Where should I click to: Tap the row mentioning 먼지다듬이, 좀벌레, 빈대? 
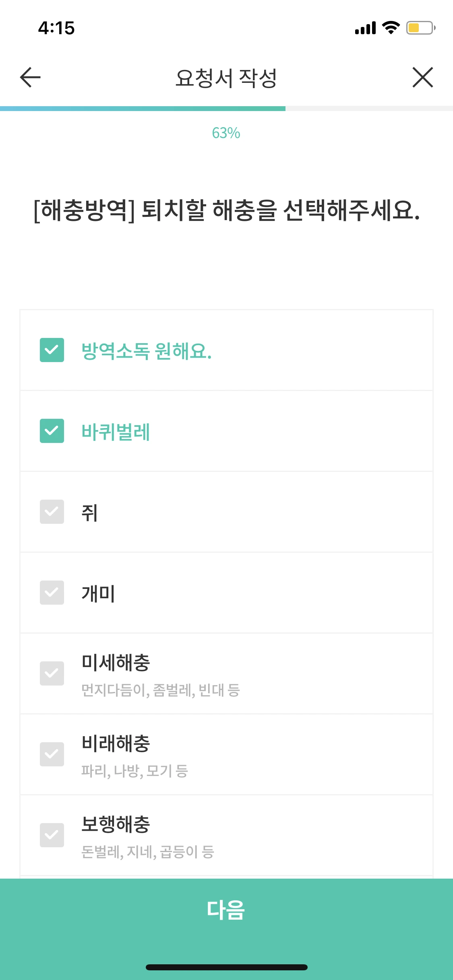pyautogui.click(x=160, y=689)
